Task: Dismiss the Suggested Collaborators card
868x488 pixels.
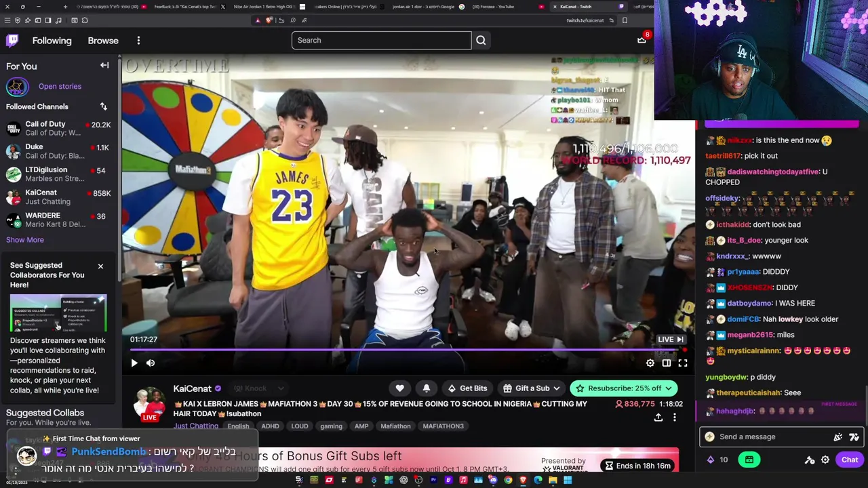Action: click(x=100, y=266)
